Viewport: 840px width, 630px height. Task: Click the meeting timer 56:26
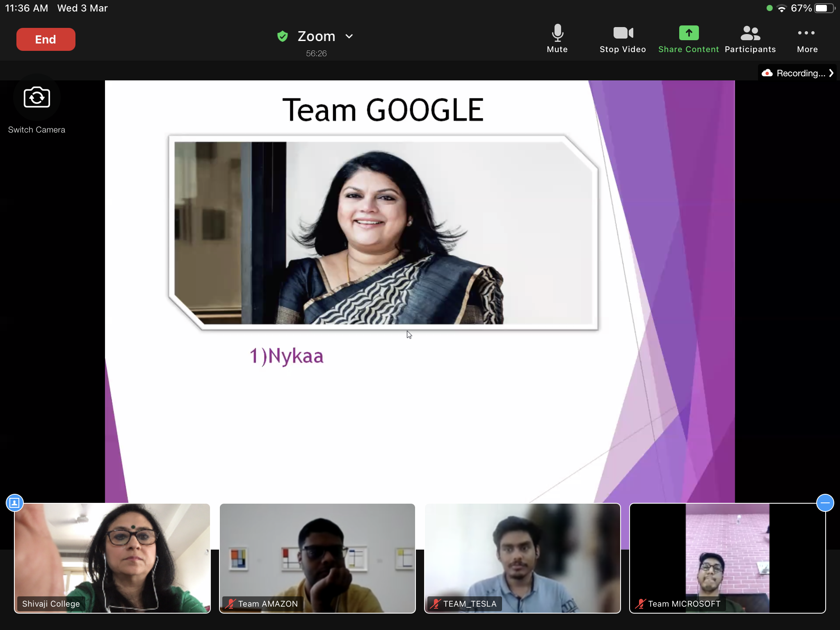(x=316, y=53)
